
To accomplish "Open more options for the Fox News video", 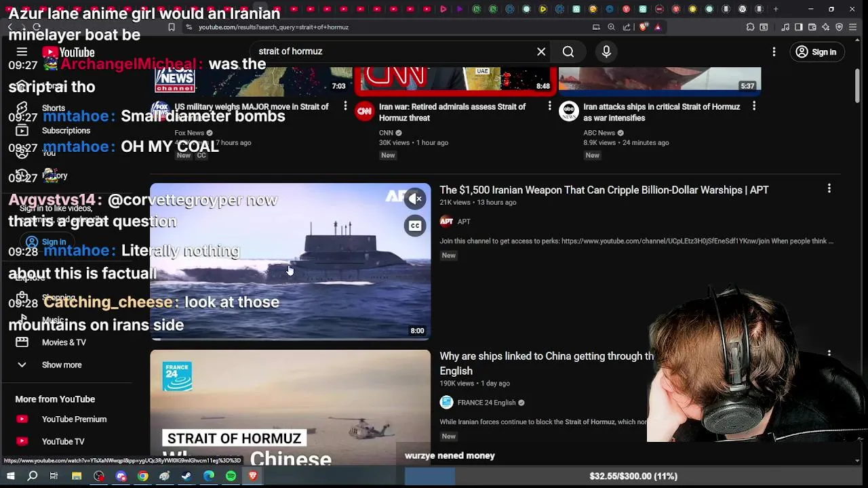I will (x=345, y=106).
